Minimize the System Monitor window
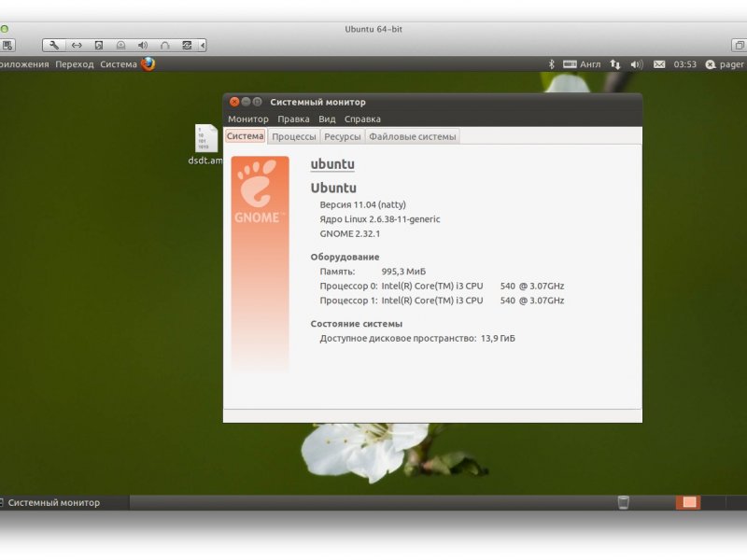Image resolution: width=747 pixels, height=560 pixels. [246, 102]
